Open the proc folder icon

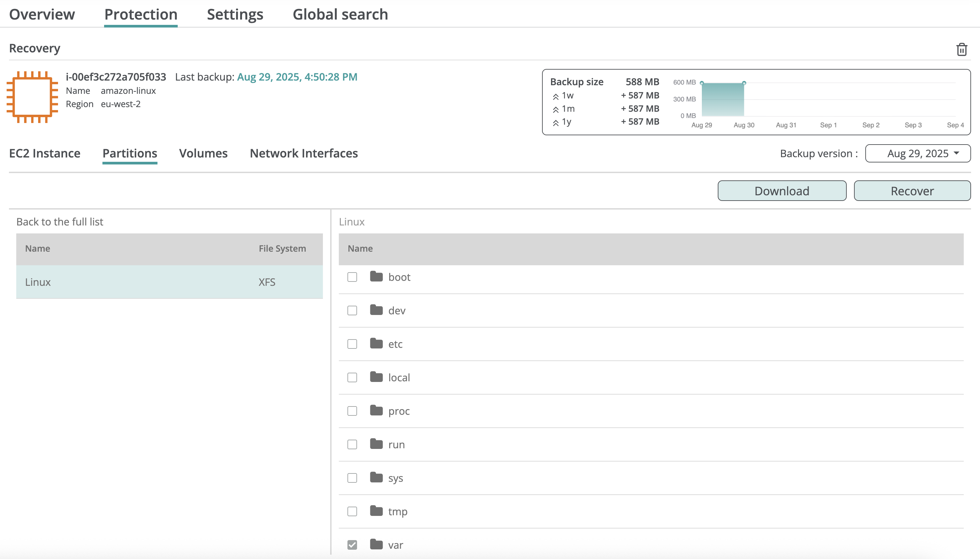click(376, 410)
